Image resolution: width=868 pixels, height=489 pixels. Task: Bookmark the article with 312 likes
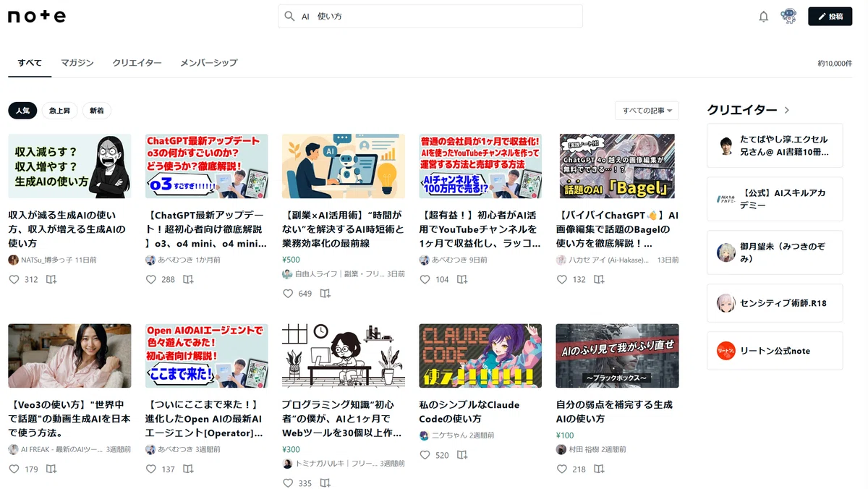click(51, 279)
